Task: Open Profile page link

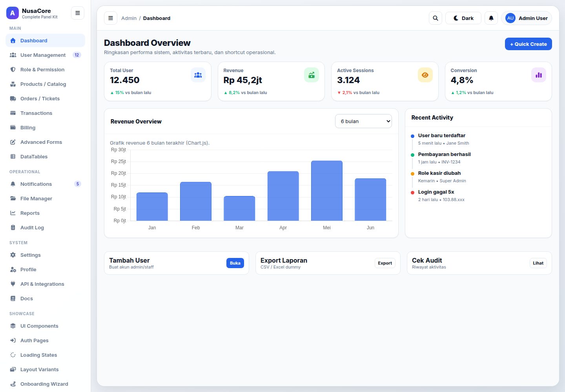Action: 46,269
